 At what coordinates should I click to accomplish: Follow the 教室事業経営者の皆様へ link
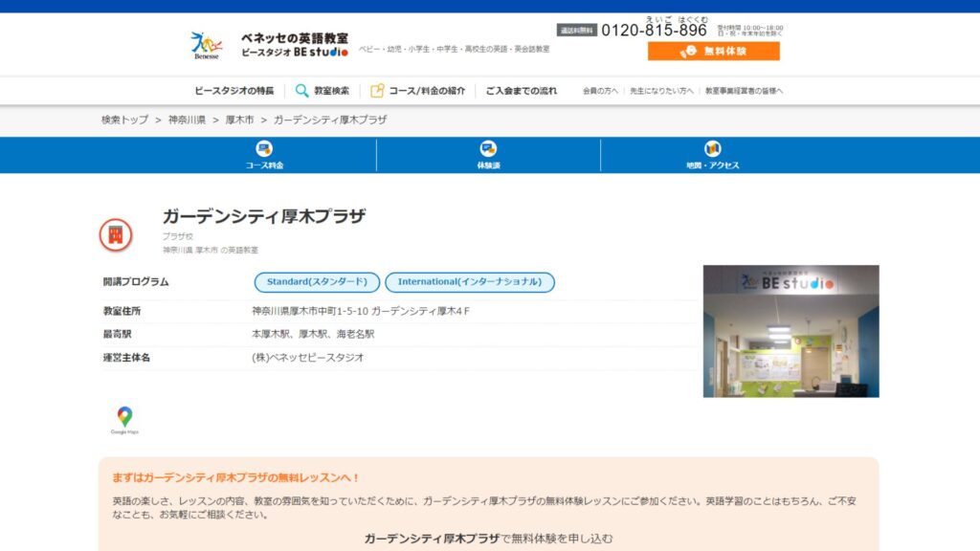pyautogui.click(x=744, y=91)
